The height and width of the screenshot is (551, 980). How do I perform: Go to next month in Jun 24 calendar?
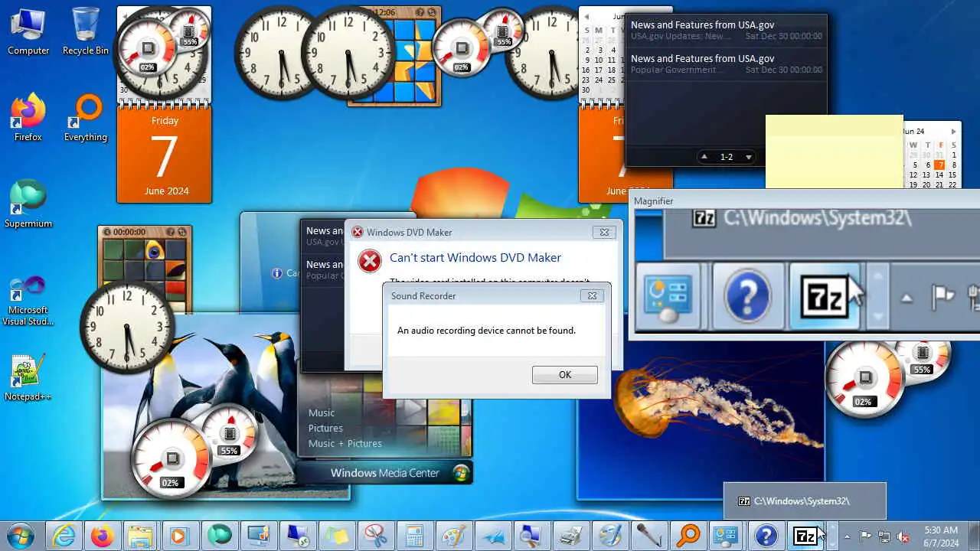point(953,131)
